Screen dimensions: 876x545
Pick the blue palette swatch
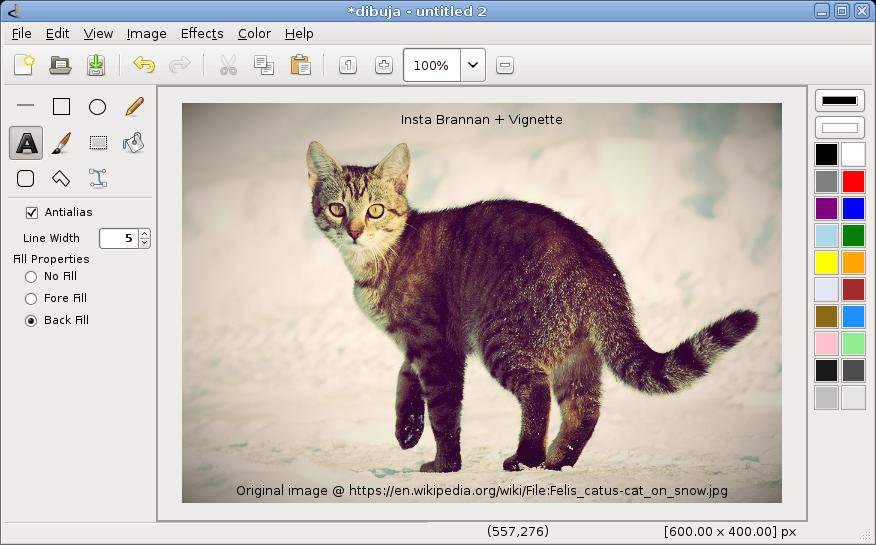(x=853, y=208)
